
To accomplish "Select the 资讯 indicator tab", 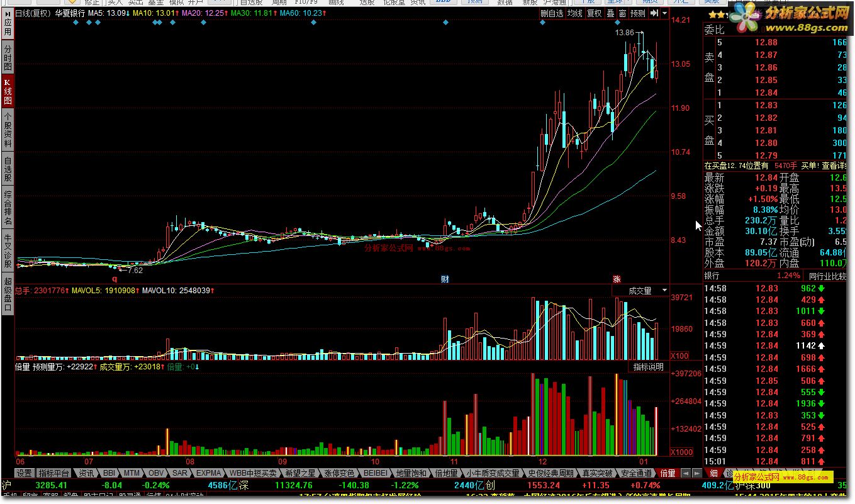I will [x=86, y=473].
